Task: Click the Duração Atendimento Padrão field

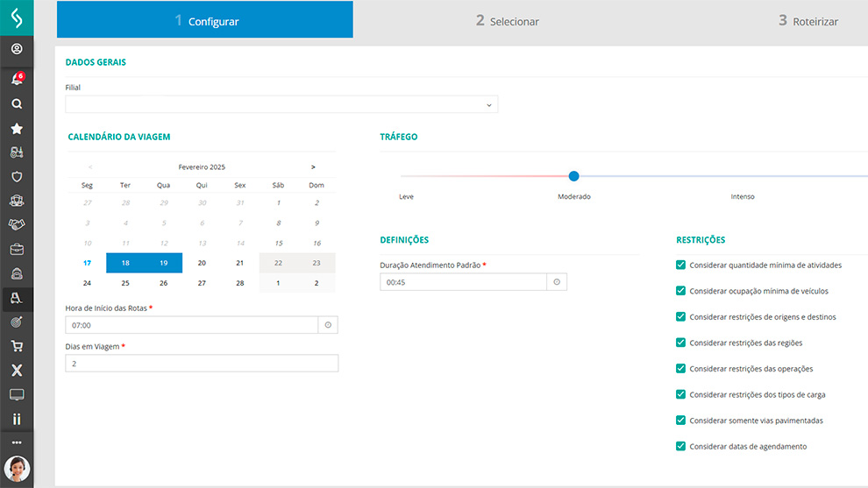Action: click(463, 281)
